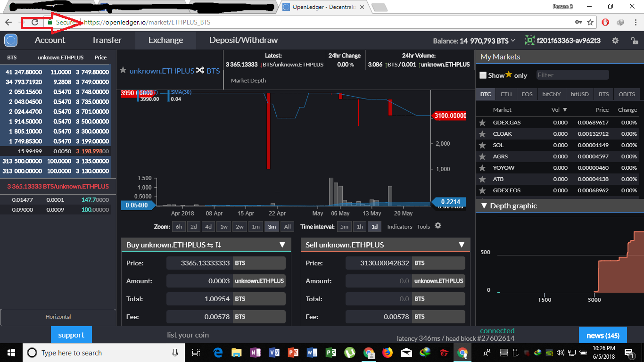The height and width of the screenshot is (362, 644).
Task: Open the Mail app from the taskbar
Action: tap(406, 353)
